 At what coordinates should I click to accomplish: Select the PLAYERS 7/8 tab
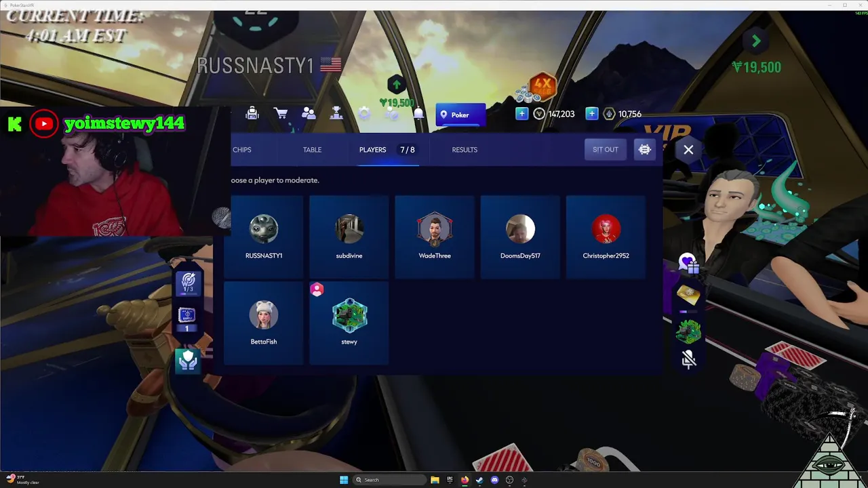pyautogui.click(x=387, y=150)
